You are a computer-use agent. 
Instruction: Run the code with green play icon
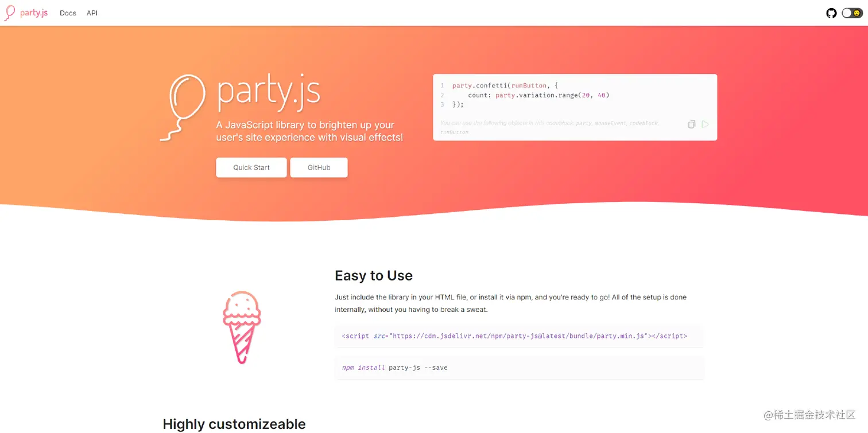tap(706, 124)
